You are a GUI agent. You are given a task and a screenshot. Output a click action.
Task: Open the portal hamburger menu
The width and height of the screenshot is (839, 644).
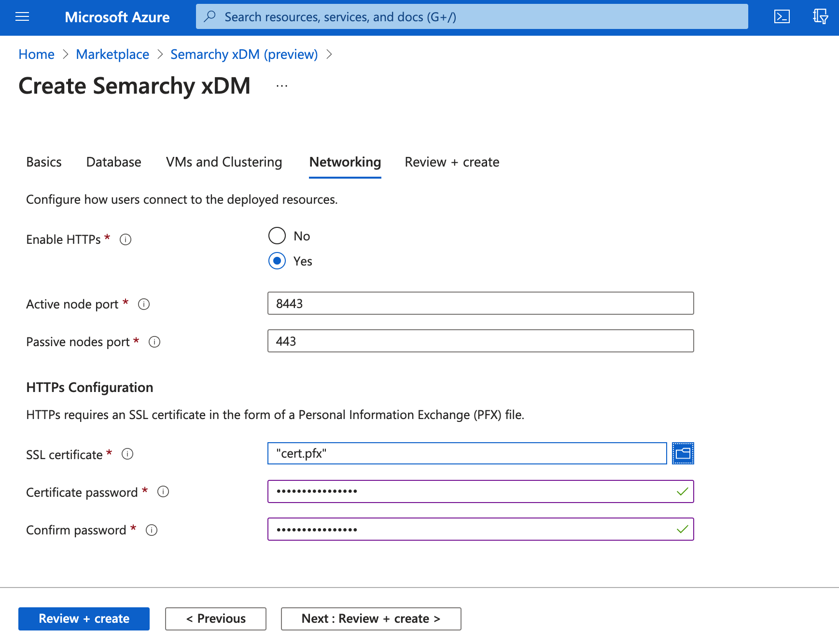[x=22, y=17]
